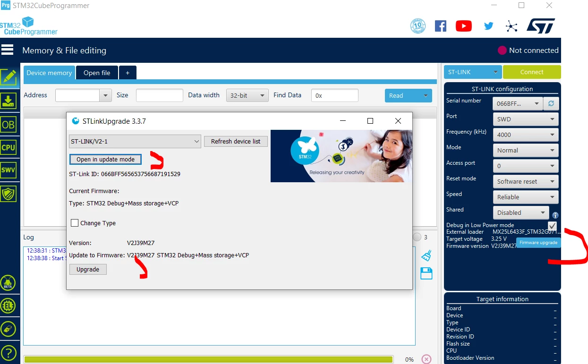588x364 pixels.
Task: Expand the Shared Disabled dropdown
Action: click(x=521, y=212)
